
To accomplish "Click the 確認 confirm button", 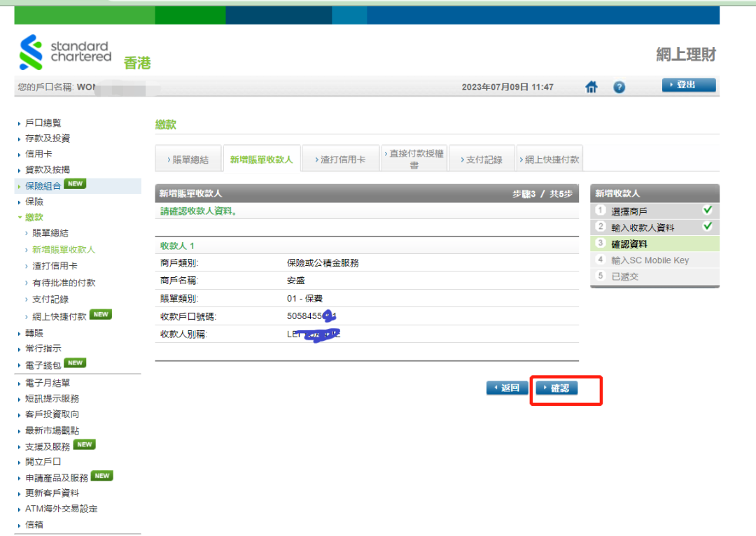I will [x=556, y=388].
